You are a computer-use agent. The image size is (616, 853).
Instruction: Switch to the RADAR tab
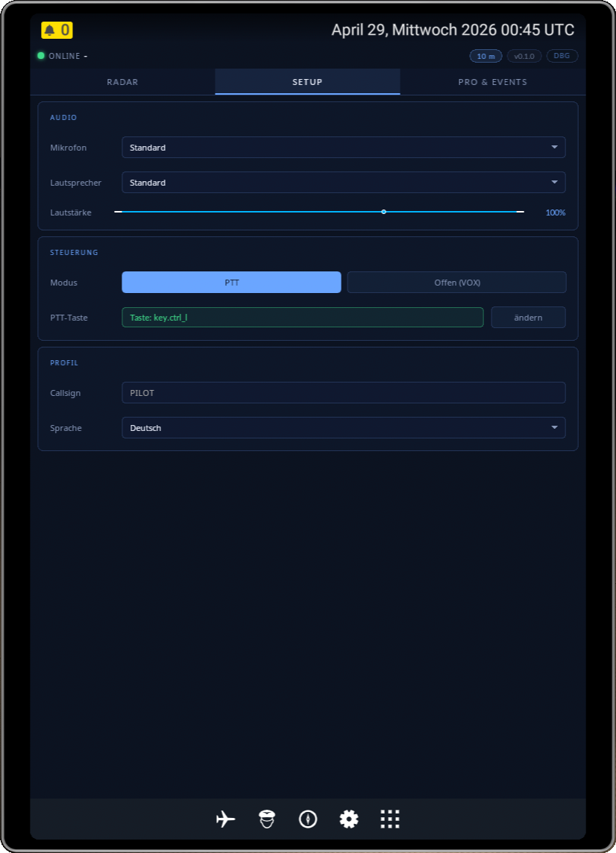point(122,82)
